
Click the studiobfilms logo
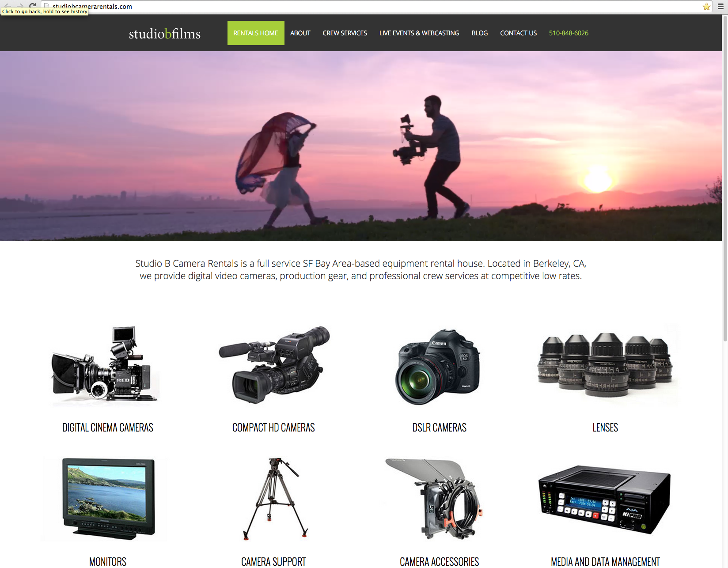[164, 34]
